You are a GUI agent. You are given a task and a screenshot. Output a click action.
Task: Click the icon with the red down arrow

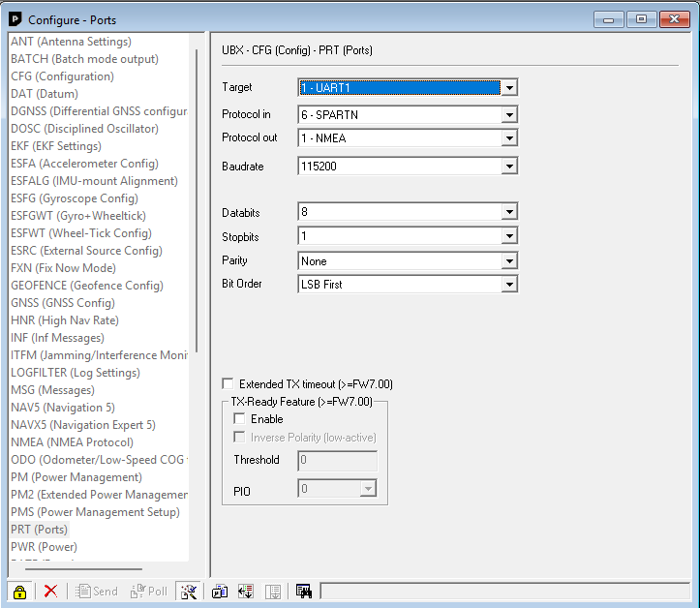(246, 592)
